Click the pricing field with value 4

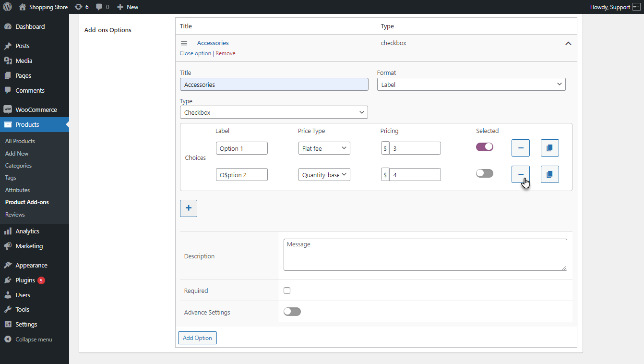tap(415, 175)
